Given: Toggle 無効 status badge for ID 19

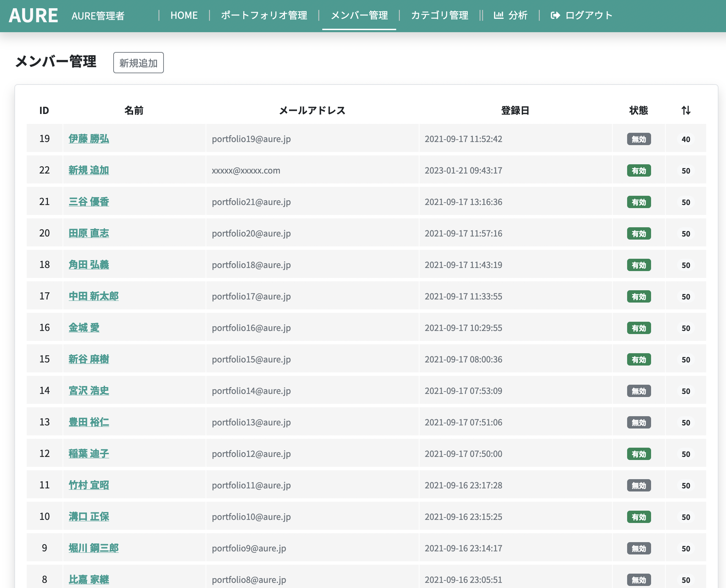Looking at the screenshot, I should click(638, 139).
